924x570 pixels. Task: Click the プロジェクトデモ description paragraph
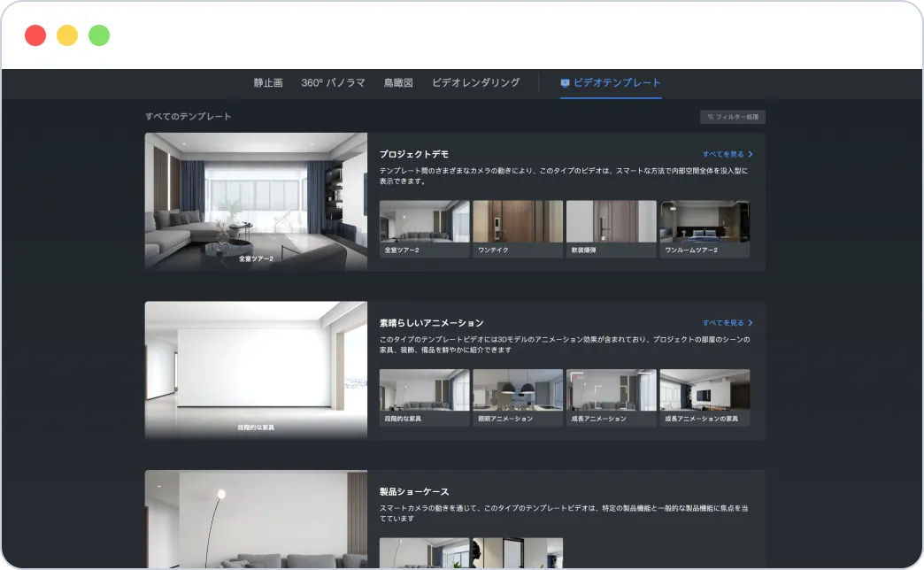(x=564, y=176)
